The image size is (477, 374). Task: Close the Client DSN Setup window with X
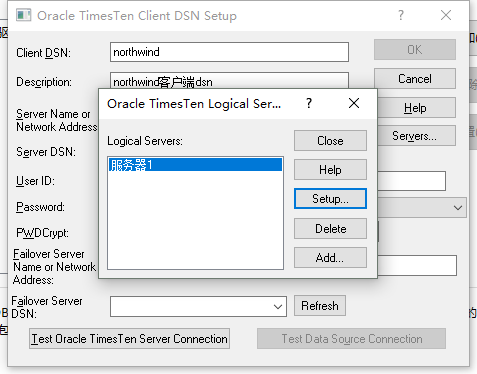(446, 15)
